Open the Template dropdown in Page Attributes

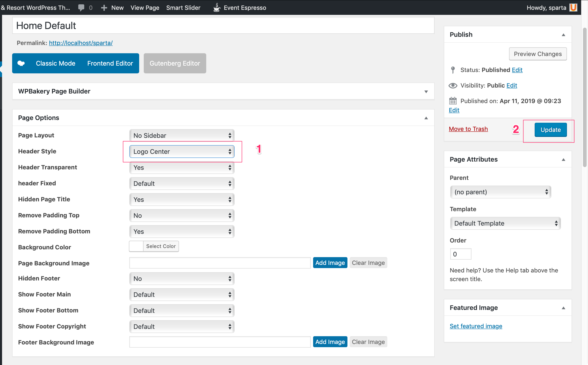pyautogui.click(x=505, y=223)
